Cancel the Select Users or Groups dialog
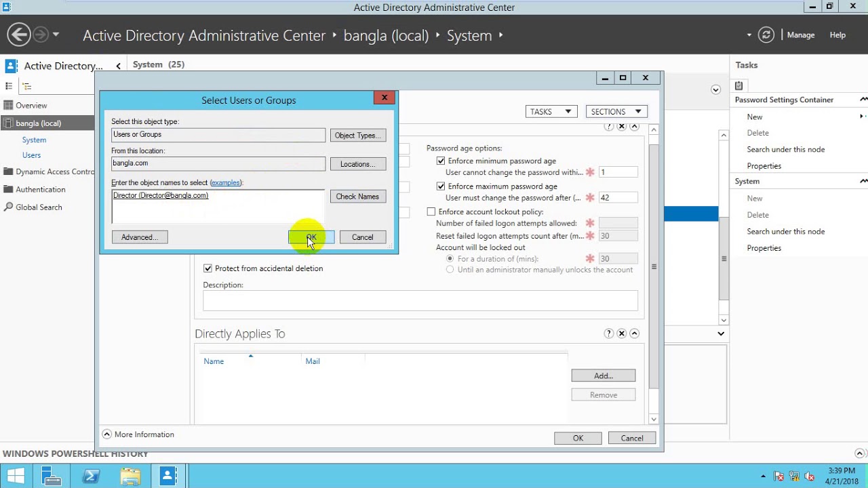Viewport: 868px width, 488px height. pos(363,237)
